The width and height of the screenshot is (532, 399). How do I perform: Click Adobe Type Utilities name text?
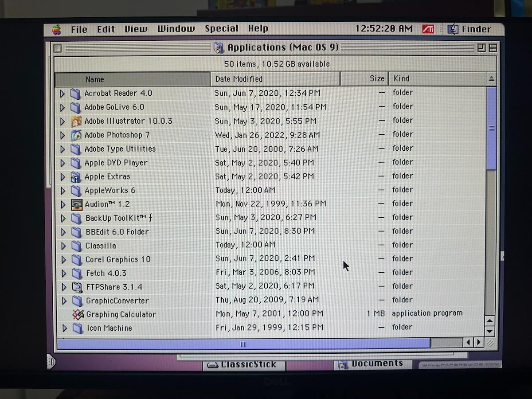(x=120, y=149)
